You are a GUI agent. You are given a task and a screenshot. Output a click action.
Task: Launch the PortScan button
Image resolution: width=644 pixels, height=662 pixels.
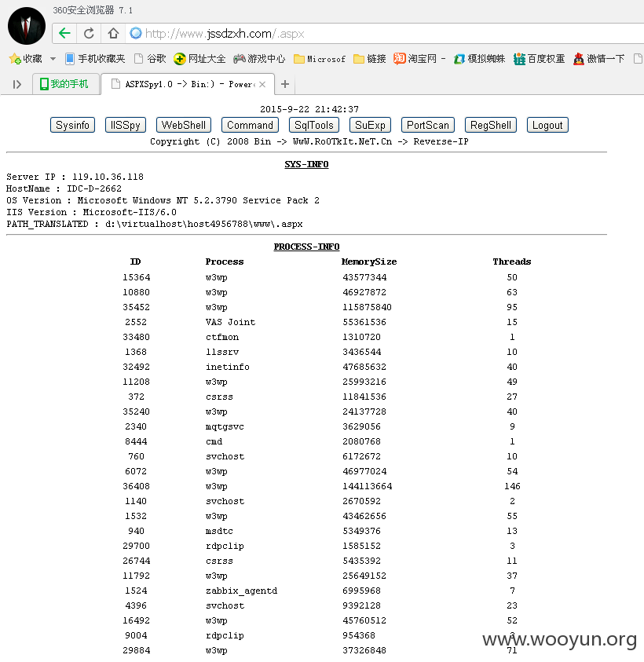(428, 125)
